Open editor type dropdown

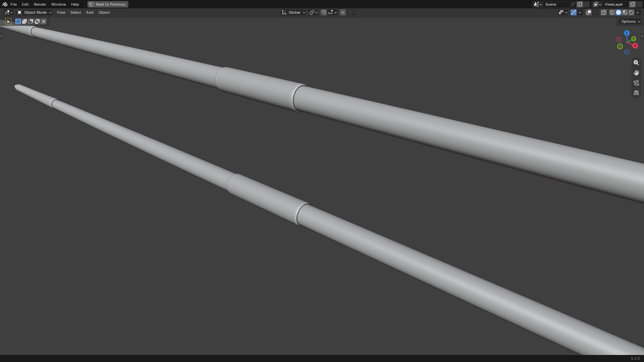click(8, 12)
